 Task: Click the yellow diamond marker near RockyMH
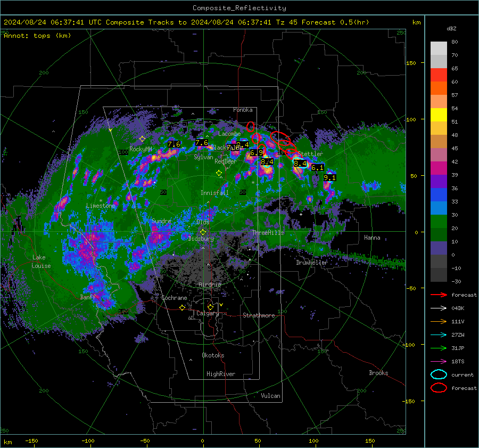[x=142, y=139]
